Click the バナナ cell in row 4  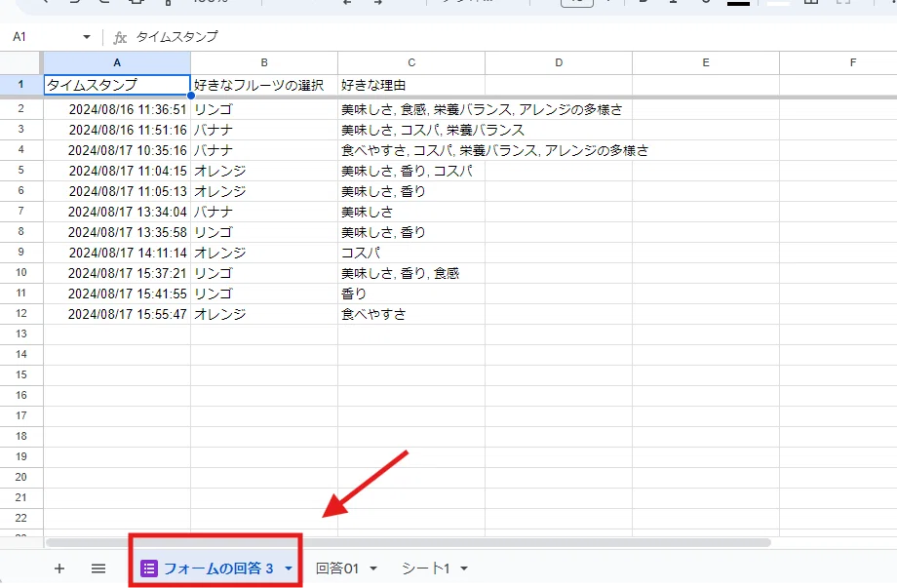(x=264, y=150)
